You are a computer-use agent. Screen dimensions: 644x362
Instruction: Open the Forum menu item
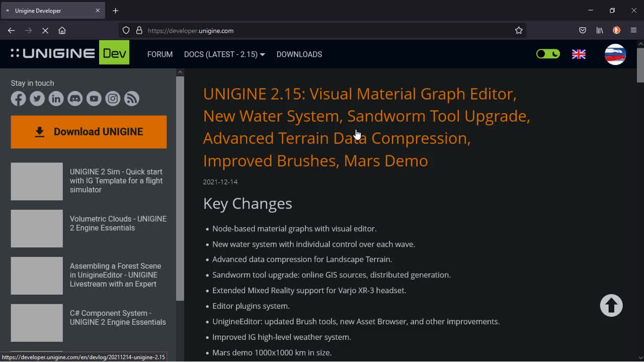coord(160,54)
